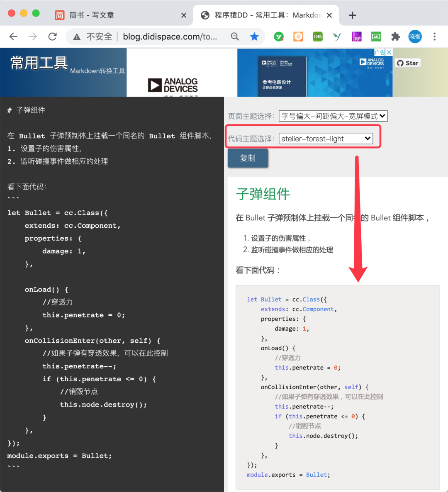The width and height of the screenshot is (448, 492).
Task: Click the 广告 ad label icon
Action: click(380, 52)
